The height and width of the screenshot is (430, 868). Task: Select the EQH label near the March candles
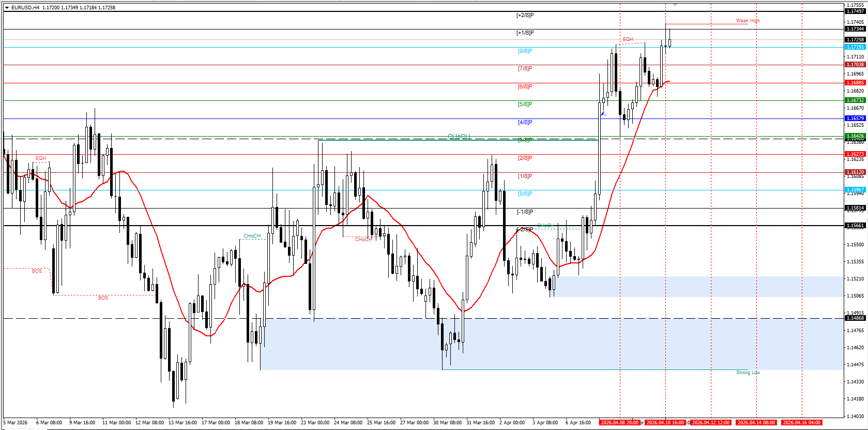pos(41,158)
